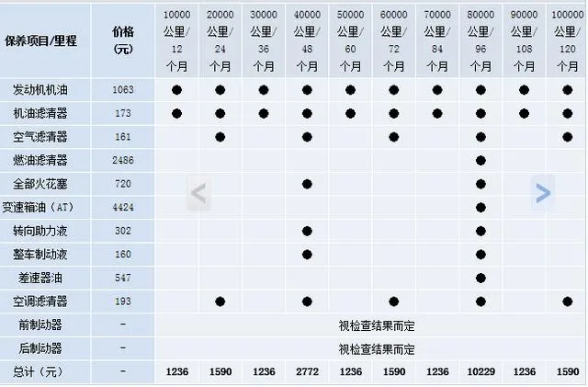This screenshot has height=387, width=588.
Task: Click the 10000公里/12个月 column header
Action: 176,40
